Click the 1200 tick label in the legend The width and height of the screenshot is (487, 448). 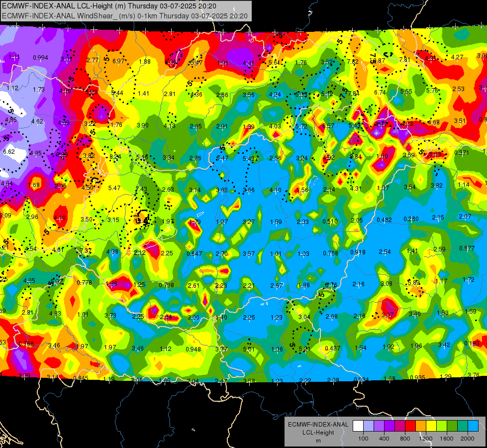(x=426, y=439)
